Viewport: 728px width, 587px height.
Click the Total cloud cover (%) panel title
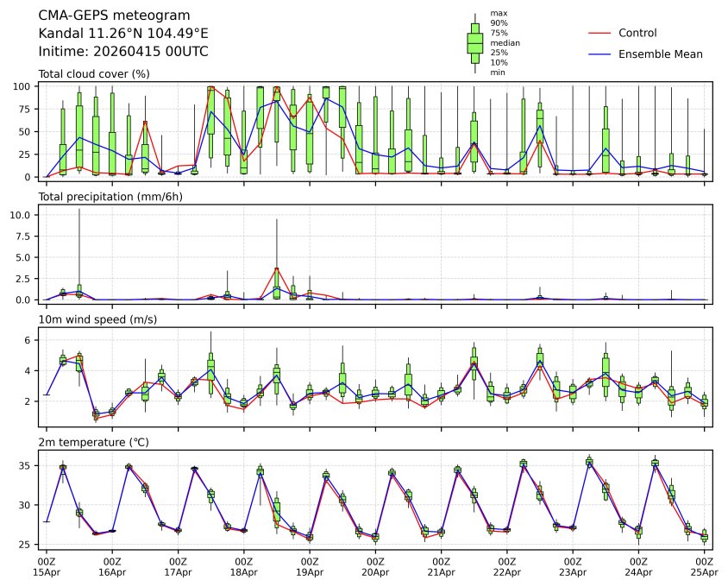point(94,74)
